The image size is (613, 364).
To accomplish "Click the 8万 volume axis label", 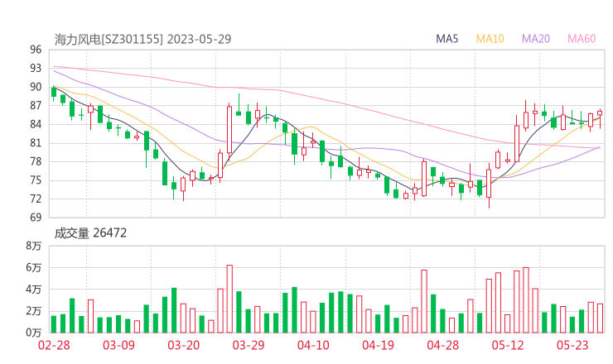I will coord(34,246).
